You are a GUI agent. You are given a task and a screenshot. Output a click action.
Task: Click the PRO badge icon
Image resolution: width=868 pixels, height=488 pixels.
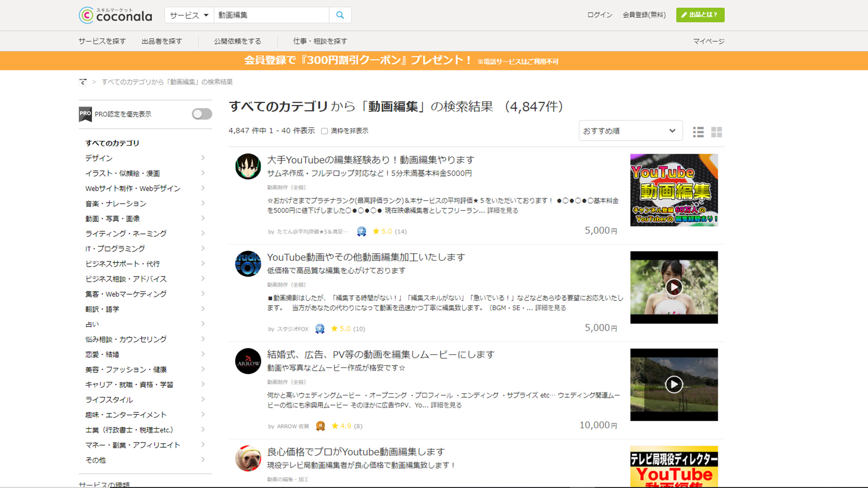click(x=85, y=114)
